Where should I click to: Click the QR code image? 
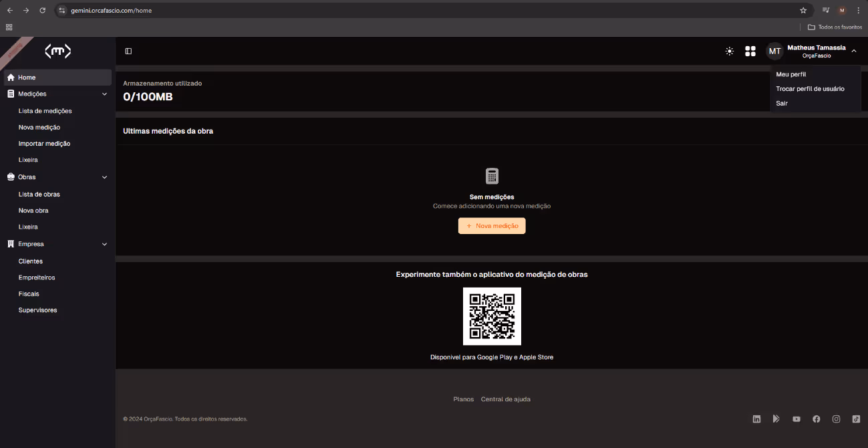pyautogui.click(x=492, y=316)
